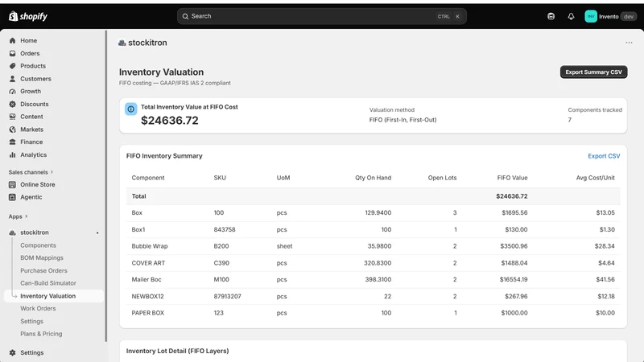Click the 129.9400 quantity for Box

pos(378,212)
